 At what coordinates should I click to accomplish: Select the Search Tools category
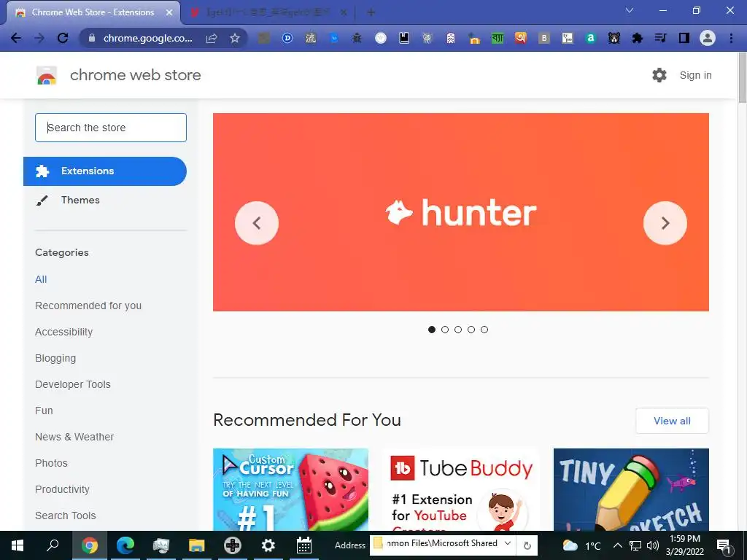(65, 516)
